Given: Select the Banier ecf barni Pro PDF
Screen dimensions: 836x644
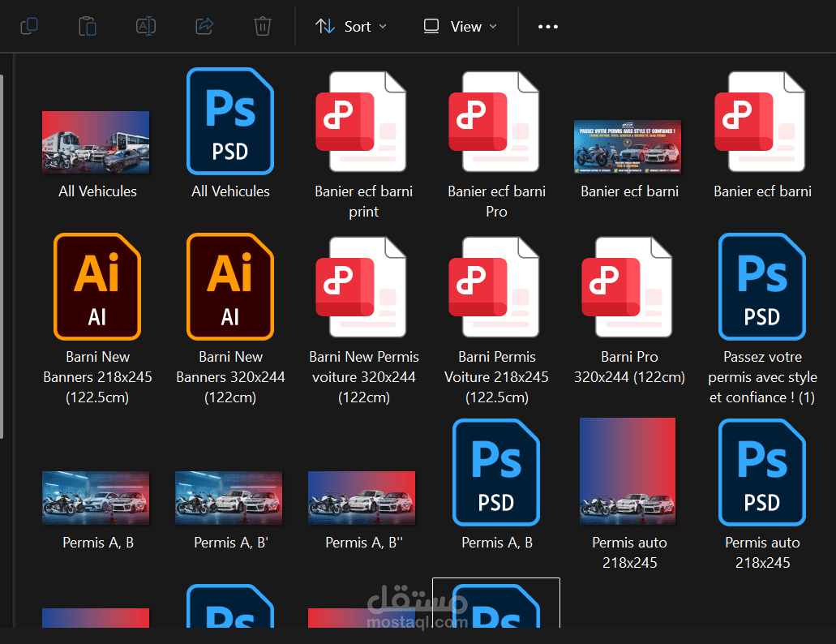Looking at the screenshot, I should tap(495, 122).
